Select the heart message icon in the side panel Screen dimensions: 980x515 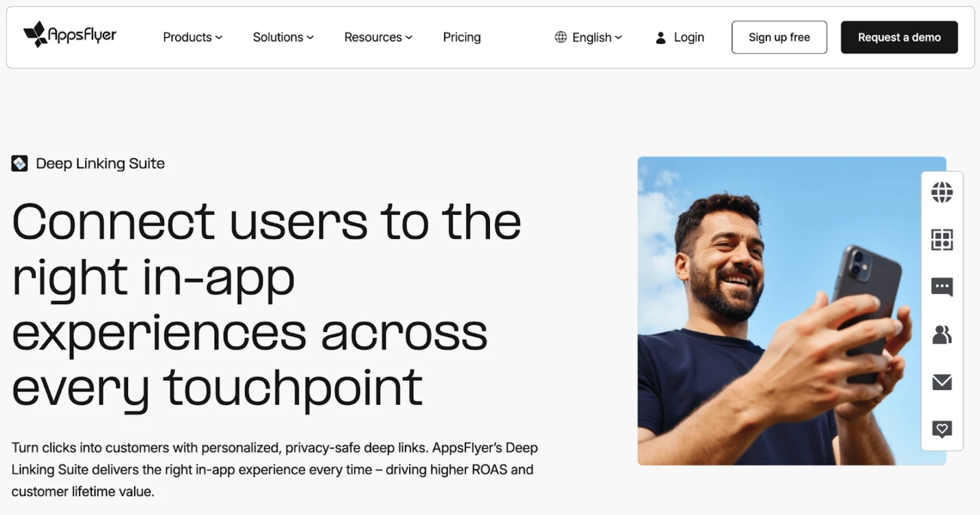942,429
